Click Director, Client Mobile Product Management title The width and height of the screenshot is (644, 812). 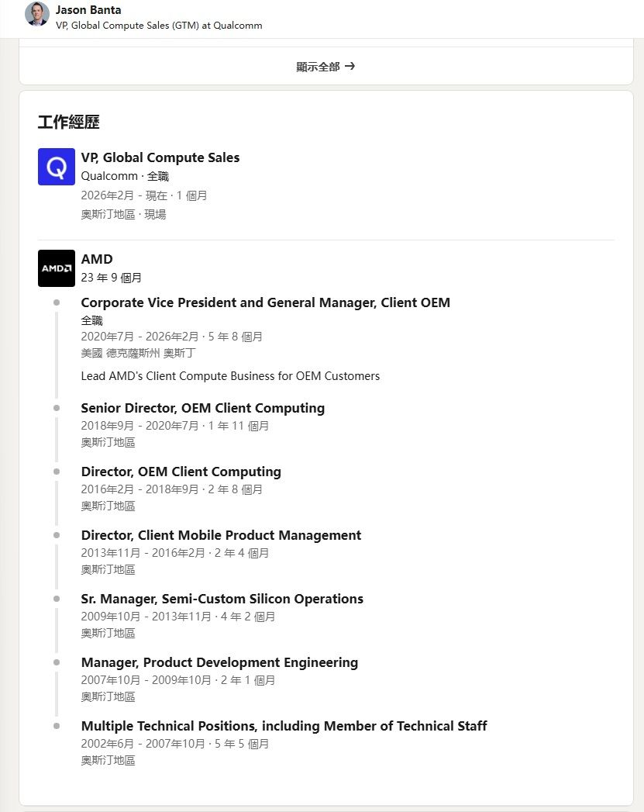click(221, 535)
